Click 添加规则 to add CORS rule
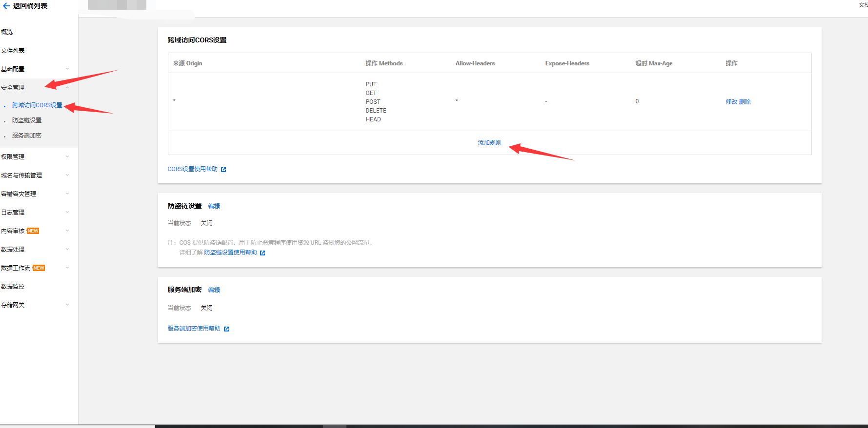868x428 pixels. pyautogui.click(x=489, y=143)
